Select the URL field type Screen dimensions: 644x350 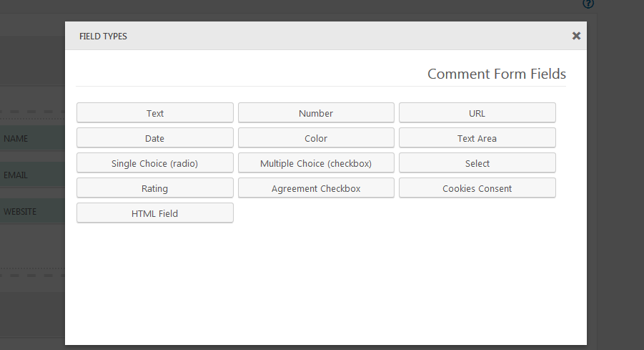(477, 113)
